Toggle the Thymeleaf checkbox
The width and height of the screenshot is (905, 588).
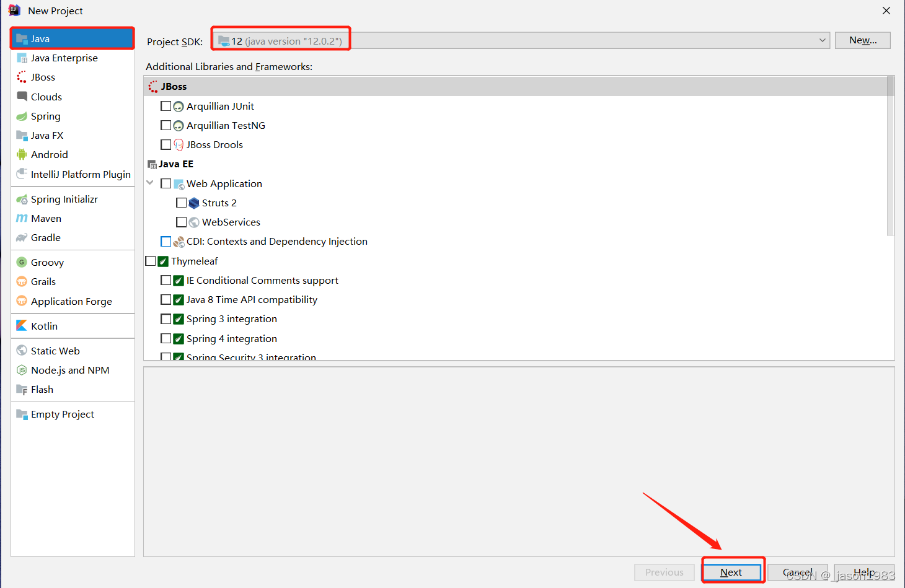pos(150,261)
